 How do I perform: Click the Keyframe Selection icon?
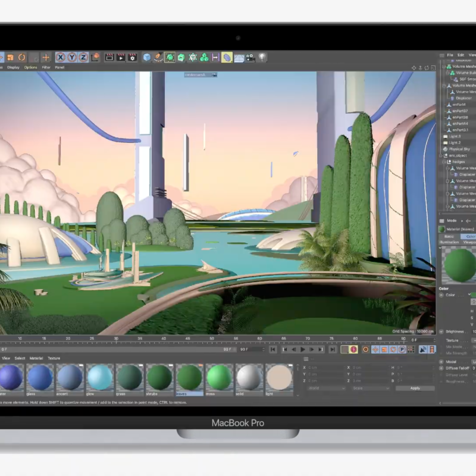366,350
